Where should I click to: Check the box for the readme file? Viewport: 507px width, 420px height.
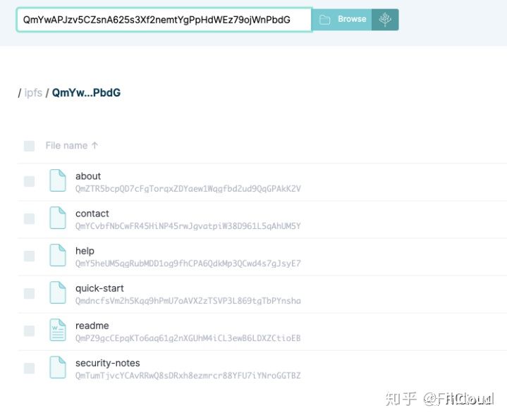point(29,331)
